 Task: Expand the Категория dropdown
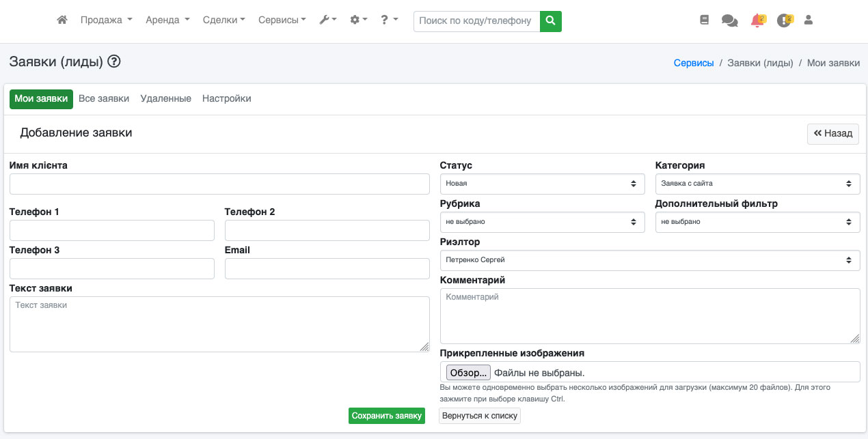coord(757,184)
